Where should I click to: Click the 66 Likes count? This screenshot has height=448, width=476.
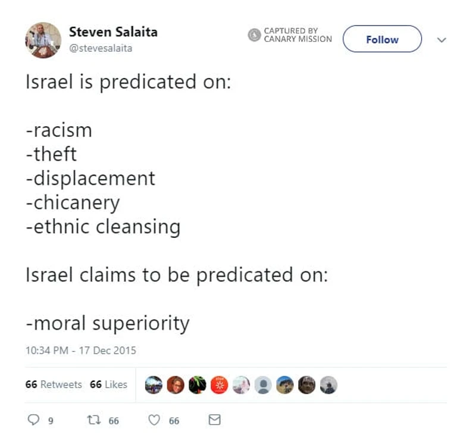coord(109,384)
